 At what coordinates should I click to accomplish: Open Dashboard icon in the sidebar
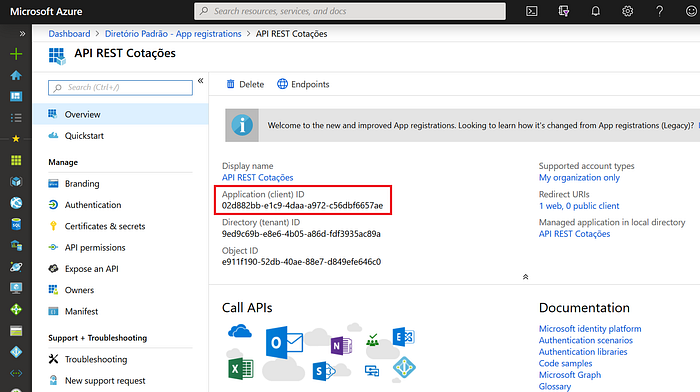16,96
